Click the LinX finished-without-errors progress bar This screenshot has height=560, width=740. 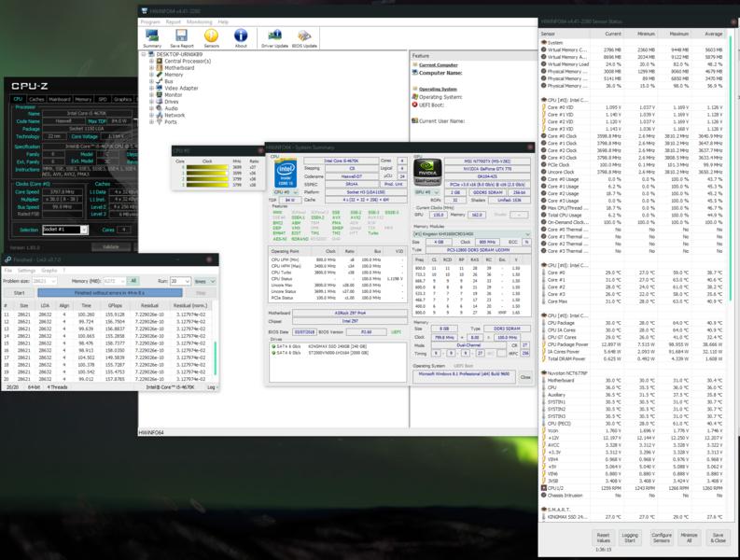click(109, 293)
